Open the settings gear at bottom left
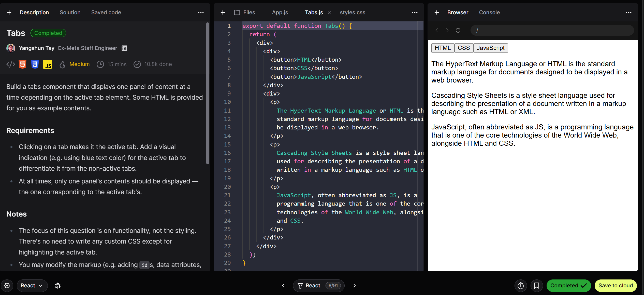The width and height of the screenshot is (644, 295). tap(7, 286)
